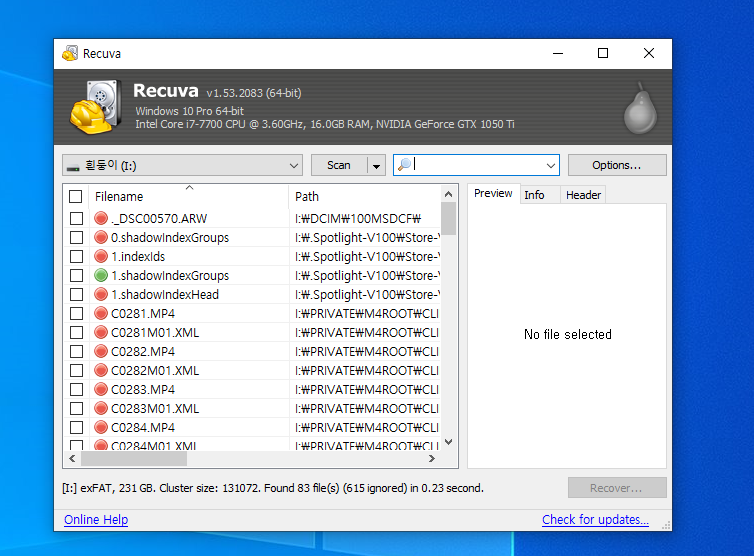
Task: Sort by the Path column header
Action: coord(364,196)
